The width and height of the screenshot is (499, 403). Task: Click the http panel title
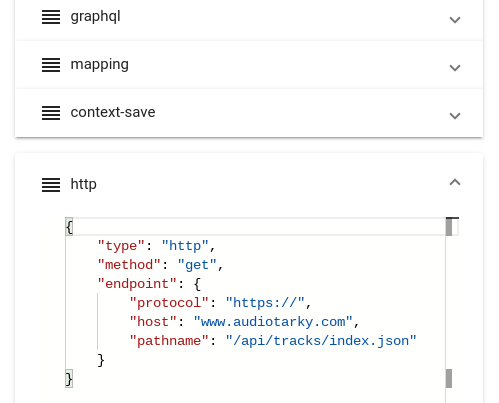(x=83, y=184)
